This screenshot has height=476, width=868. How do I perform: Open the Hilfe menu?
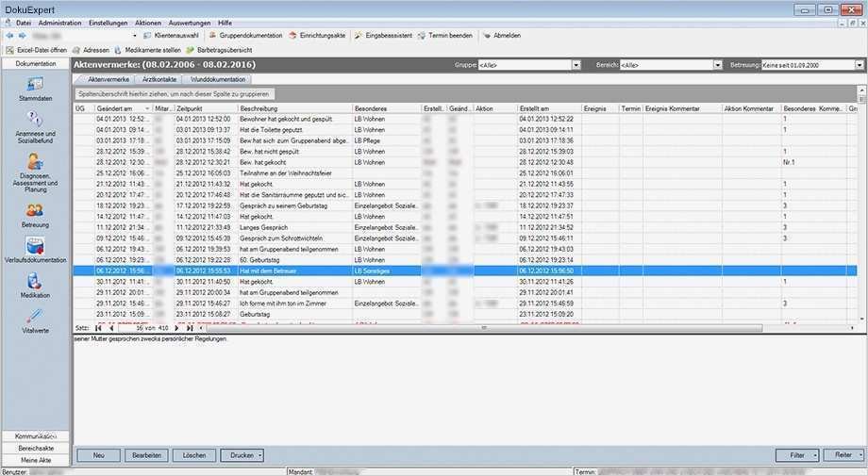[x=225, y=23]
